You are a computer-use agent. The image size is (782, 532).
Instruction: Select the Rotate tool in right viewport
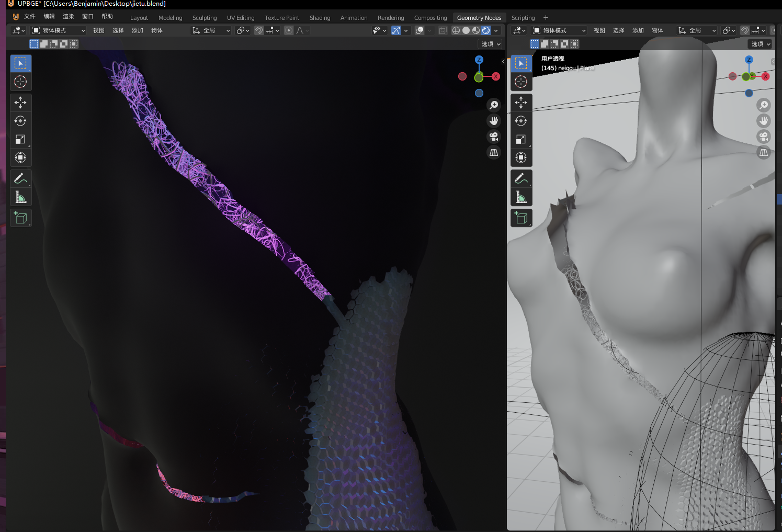pos(521,121)
